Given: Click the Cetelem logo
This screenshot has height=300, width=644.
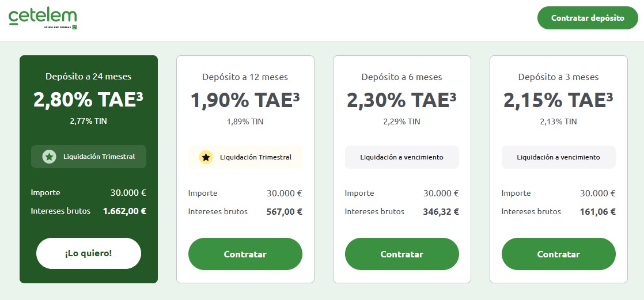Looking at the screenshot, I should point(42,18).
